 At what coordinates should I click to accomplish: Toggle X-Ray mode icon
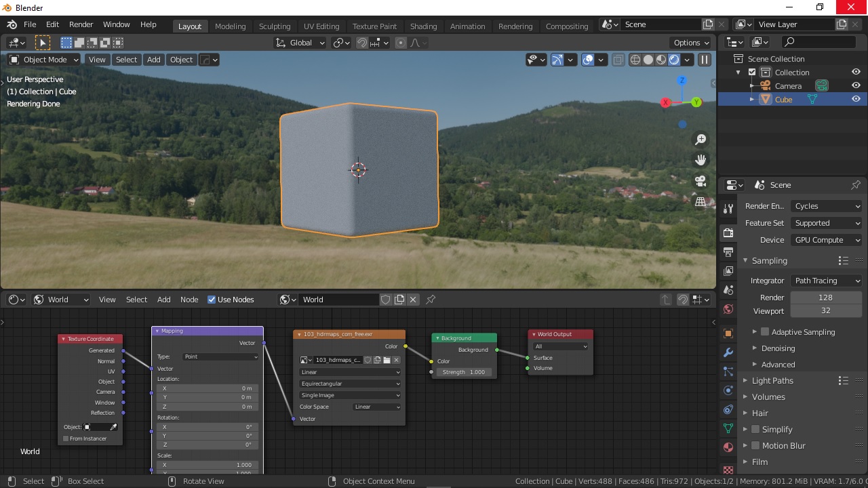click(618, 60)
